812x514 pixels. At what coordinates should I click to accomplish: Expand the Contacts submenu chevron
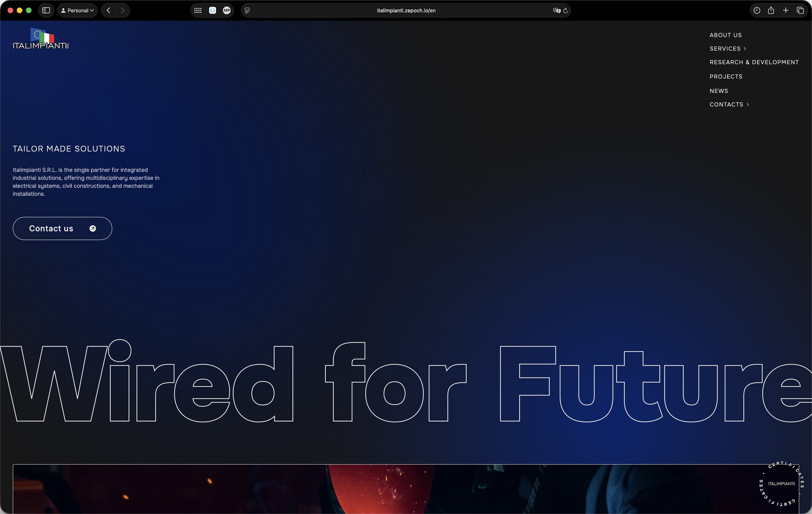click(748, 105)
